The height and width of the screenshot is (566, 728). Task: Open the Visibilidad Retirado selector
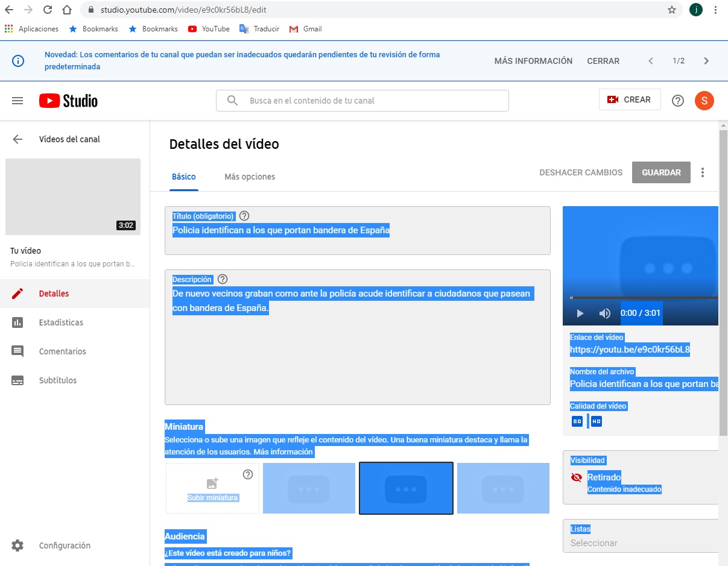tap(643, 477)
